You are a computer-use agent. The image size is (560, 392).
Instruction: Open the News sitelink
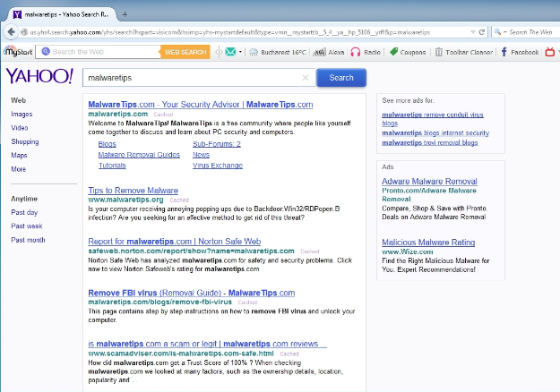click(201, 155)
